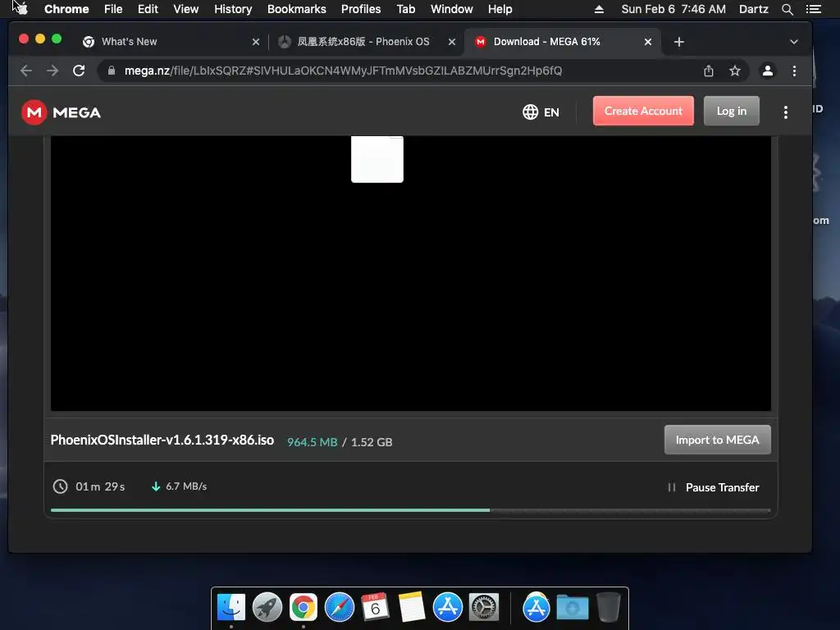Viewport: 840px width, 630px height.
Task: Open Notes from the dock
Action: (x=412, y=607)
